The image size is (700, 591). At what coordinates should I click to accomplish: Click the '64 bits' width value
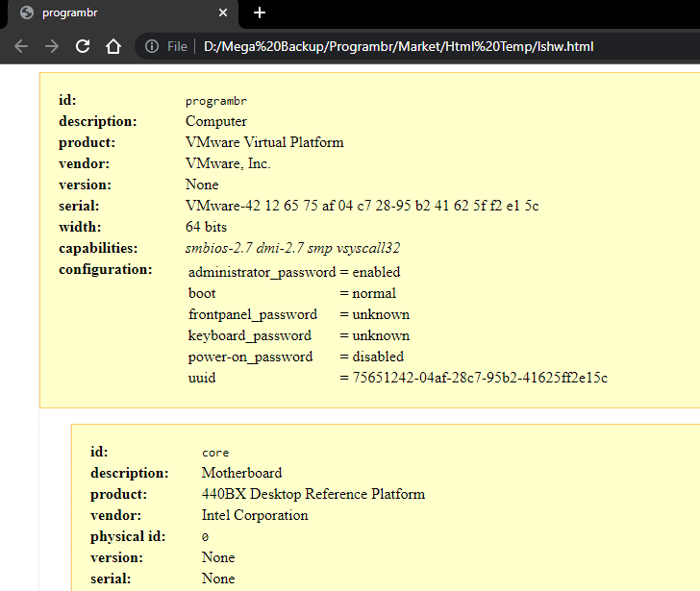tap(206, 227)
